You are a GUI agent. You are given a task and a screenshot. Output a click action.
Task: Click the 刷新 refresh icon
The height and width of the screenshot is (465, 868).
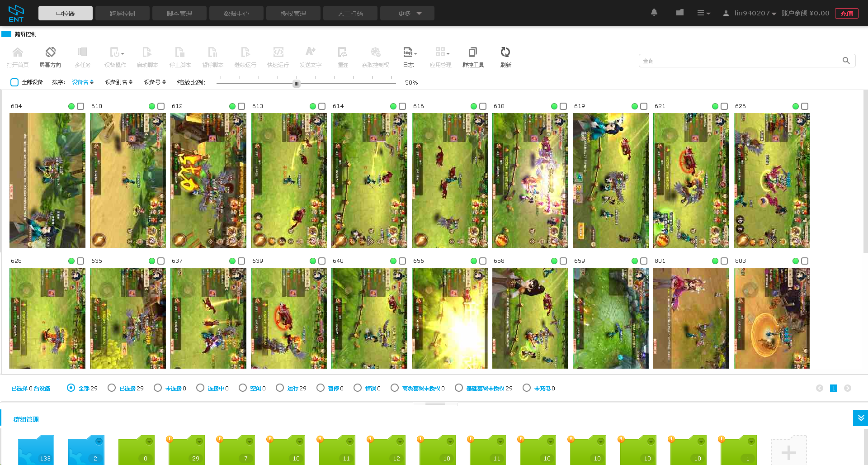click(x=505, y=52)
